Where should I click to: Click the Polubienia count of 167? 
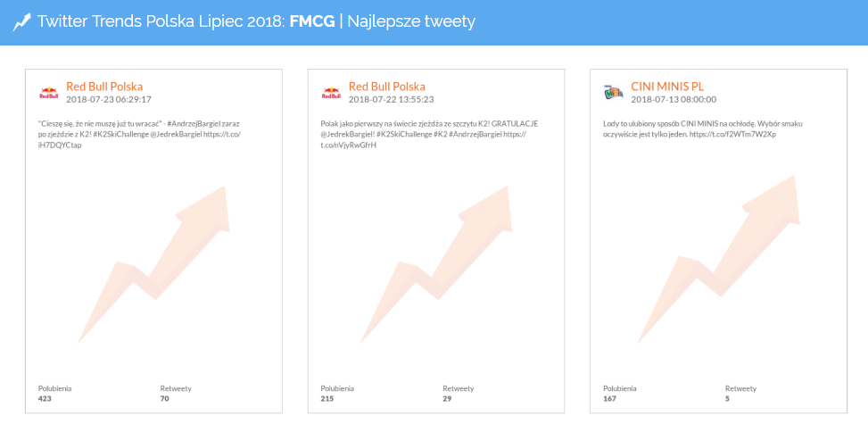coord(611,399)
